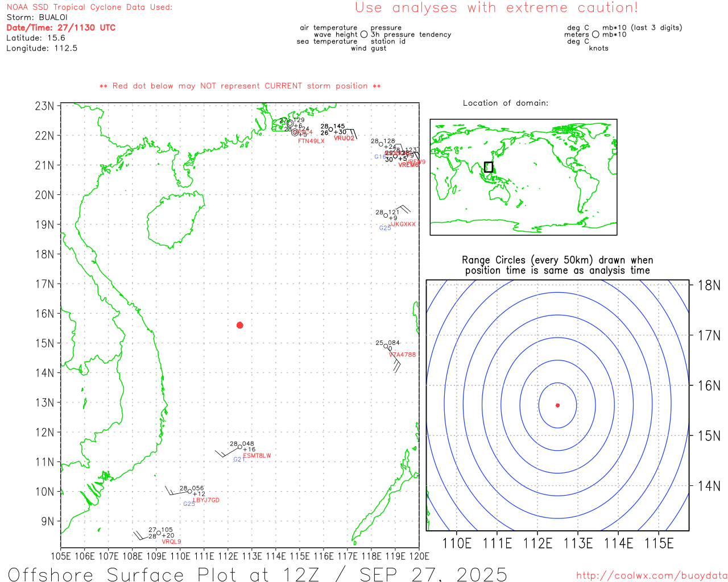Click the legend circle between meters and mb*10
This screenshot has height=582, width=728.
(x=595, y=35)
